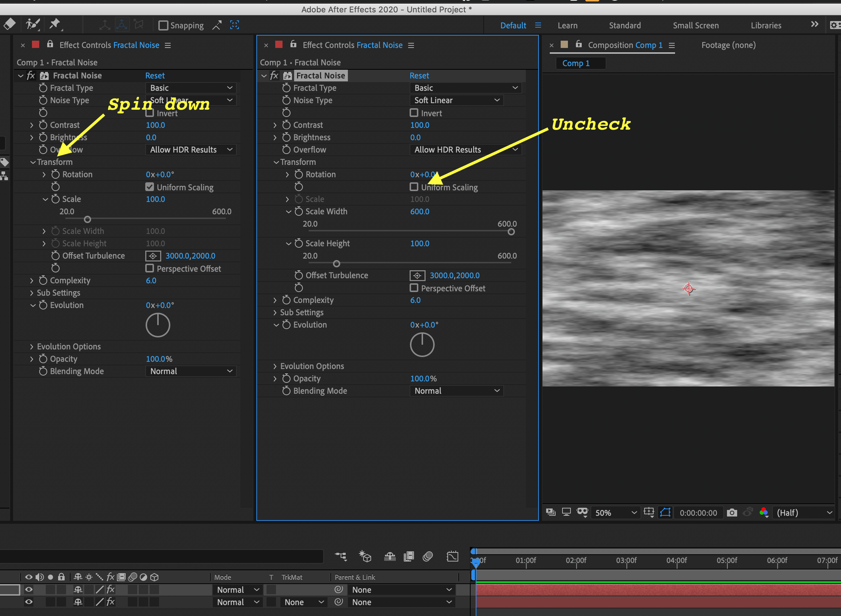The width and height of the screenshot is (841, 616).
Task: Click the region of interest icon
Action: coord(649,512)
